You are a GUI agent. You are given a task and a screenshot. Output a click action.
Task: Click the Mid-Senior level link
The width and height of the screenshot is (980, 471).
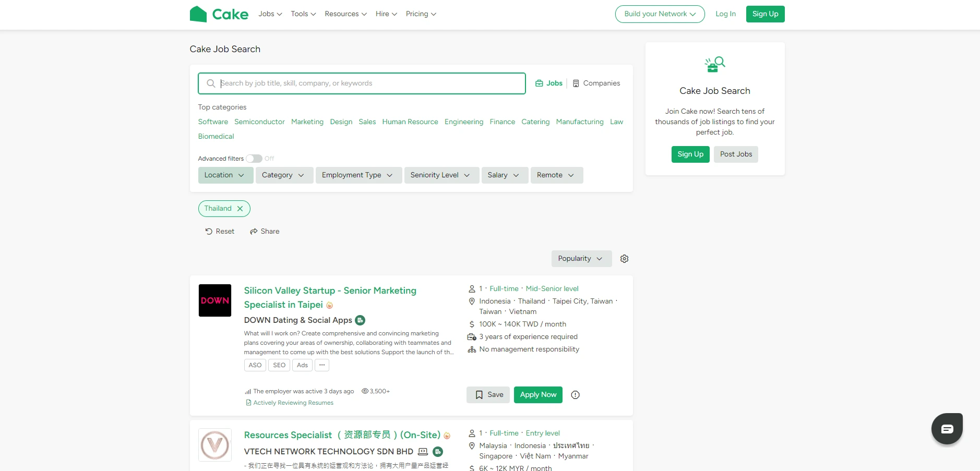pyautogui.click(x=552, y=288)
